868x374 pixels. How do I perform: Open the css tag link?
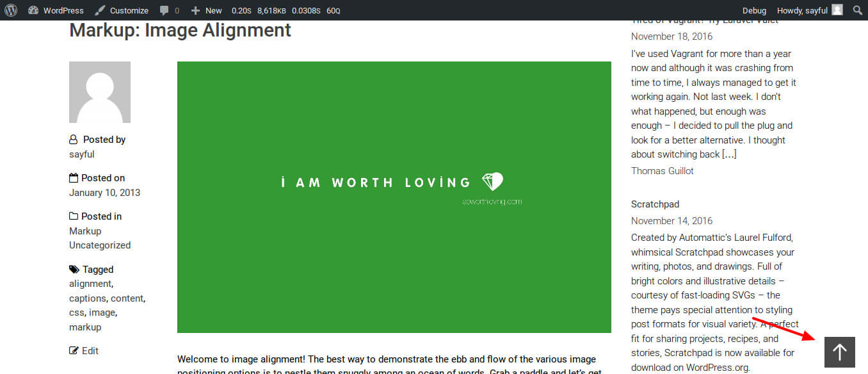[76, 313]
